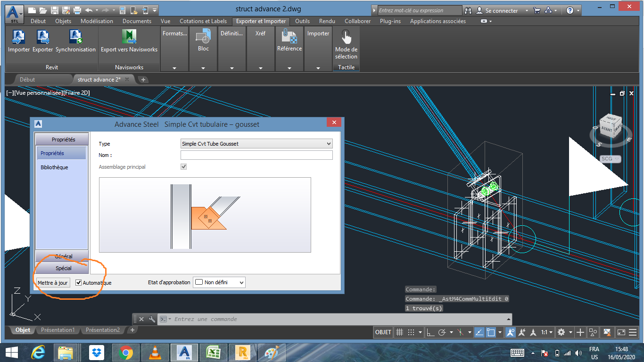Click the workspace gear icon in status bar
The height and width of the screenshot is (362, 644).
click(561, 332)
